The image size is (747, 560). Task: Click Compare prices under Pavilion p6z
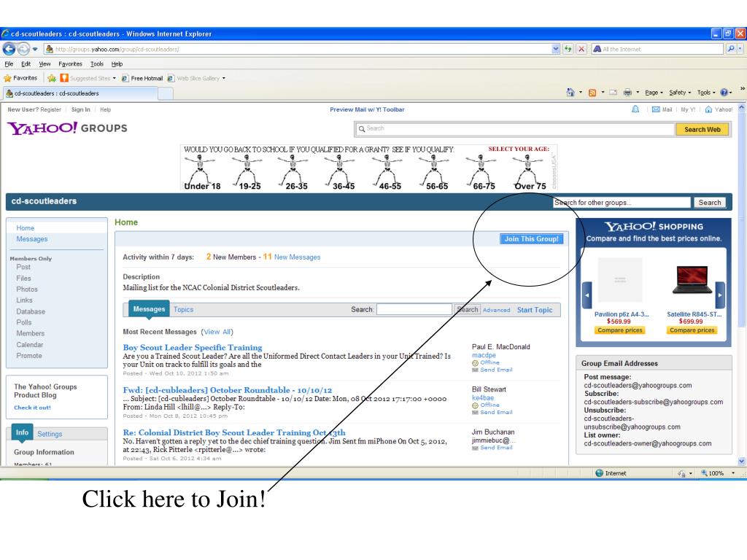pyautogui.click(x=620, y=330)
